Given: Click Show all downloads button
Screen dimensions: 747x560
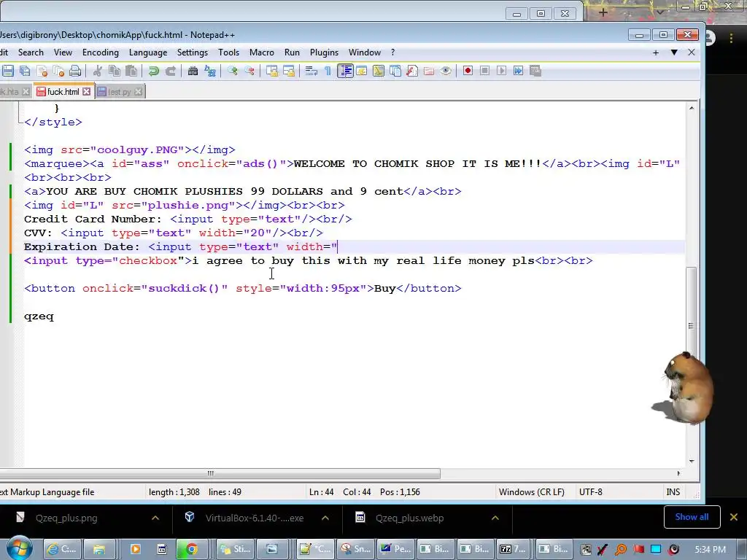Looking at the screenshot, I should pos(692,517).
